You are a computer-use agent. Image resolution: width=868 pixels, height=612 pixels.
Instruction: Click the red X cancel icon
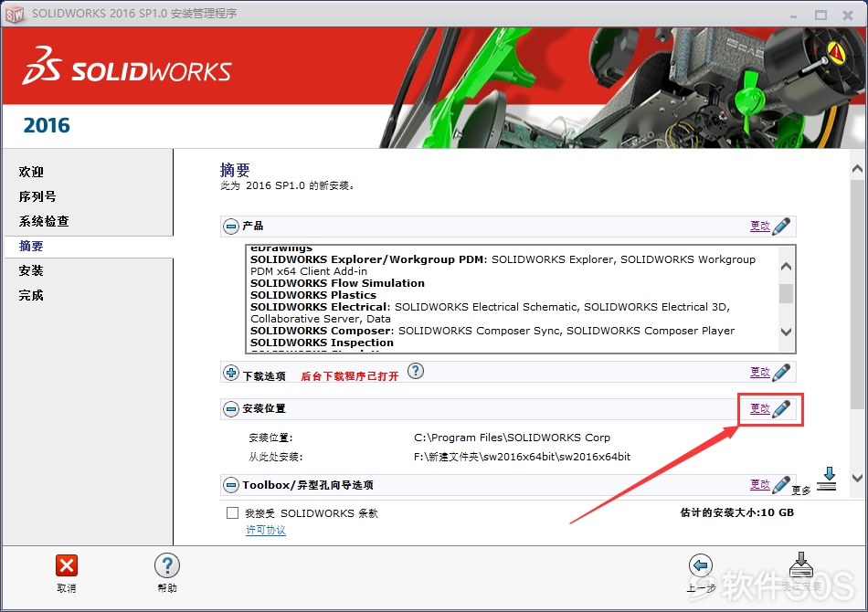tap(67, 565)
